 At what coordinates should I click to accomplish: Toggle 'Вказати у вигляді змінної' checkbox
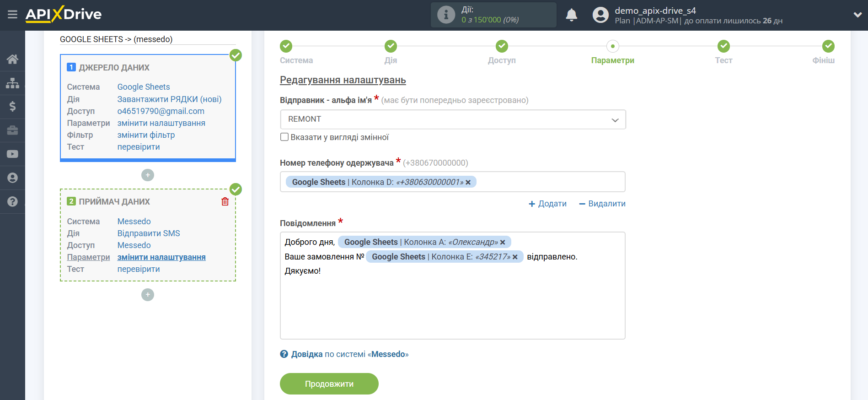click(x=284, y=137)
